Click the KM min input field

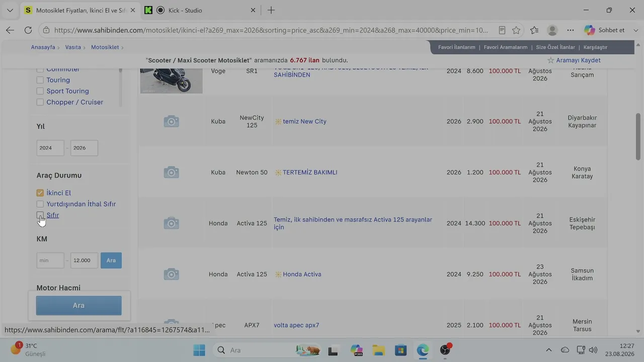click(50, 260)
